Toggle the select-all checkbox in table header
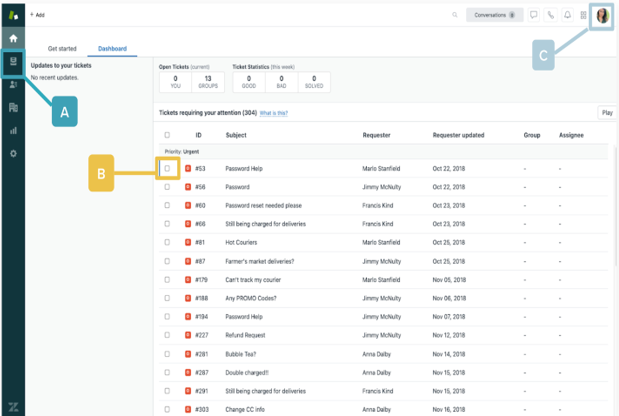The width and height of the screenshot is (619, 416). pos(167,134)
